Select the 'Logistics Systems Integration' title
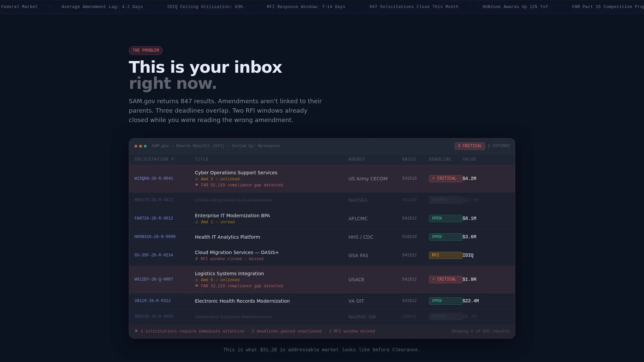This screenshot has height=362, width=644. pos(229,274)
